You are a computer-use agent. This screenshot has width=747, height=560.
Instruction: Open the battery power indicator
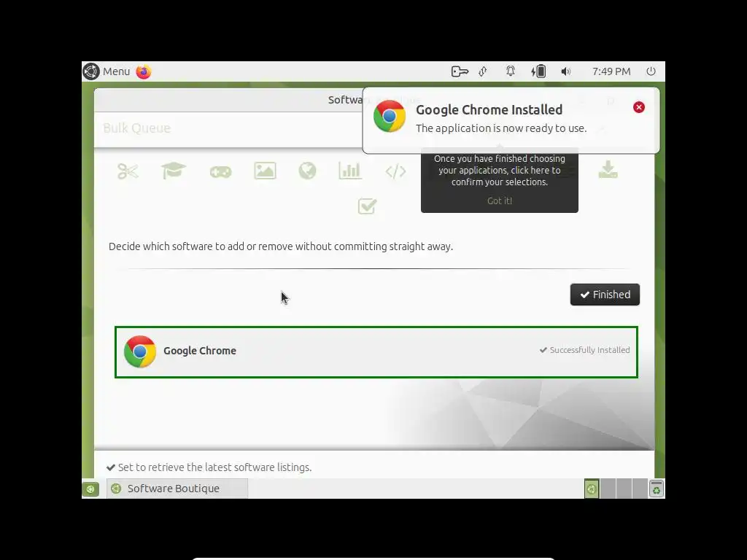tap(538, 71)
